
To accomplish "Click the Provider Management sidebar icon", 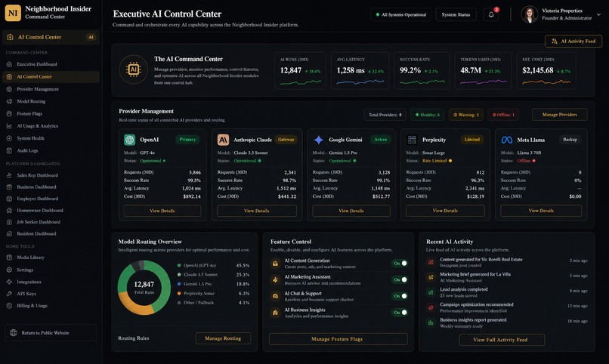I will pos(9,89).
